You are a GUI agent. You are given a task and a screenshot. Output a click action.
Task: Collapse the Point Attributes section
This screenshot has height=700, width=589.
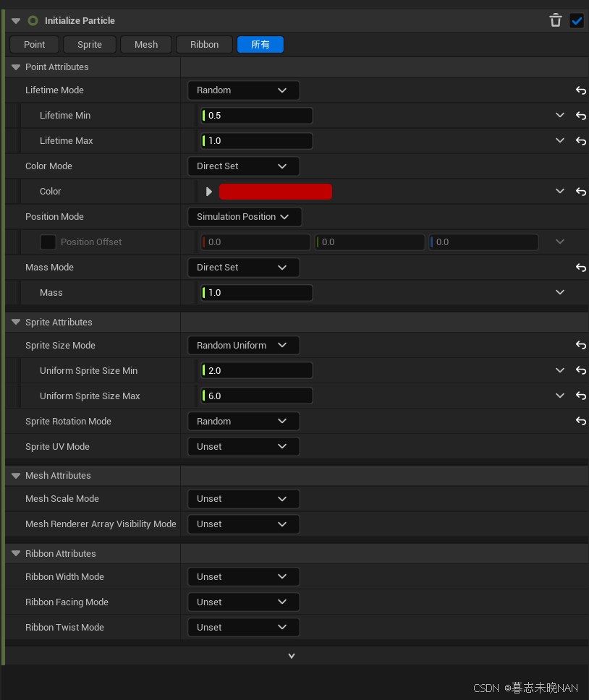pos(16,67)
